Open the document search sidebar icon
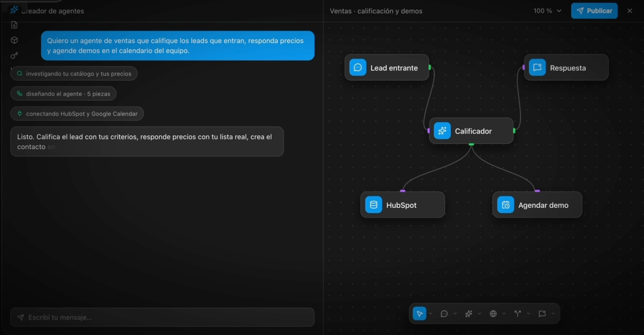This screenshot has width=644, height=335. (x=14, y=25)
